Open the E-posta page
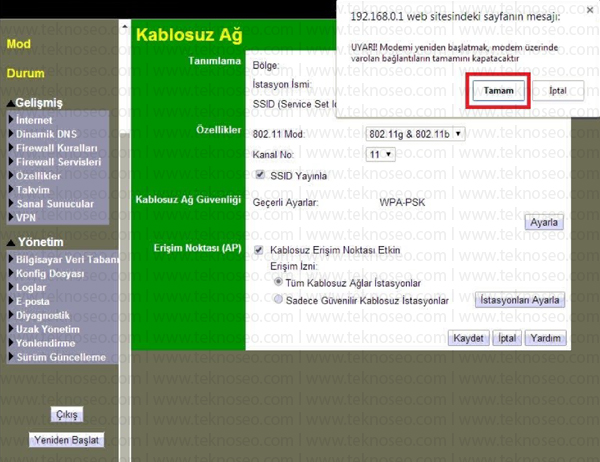600x462 pixels. tap(33, 301)
